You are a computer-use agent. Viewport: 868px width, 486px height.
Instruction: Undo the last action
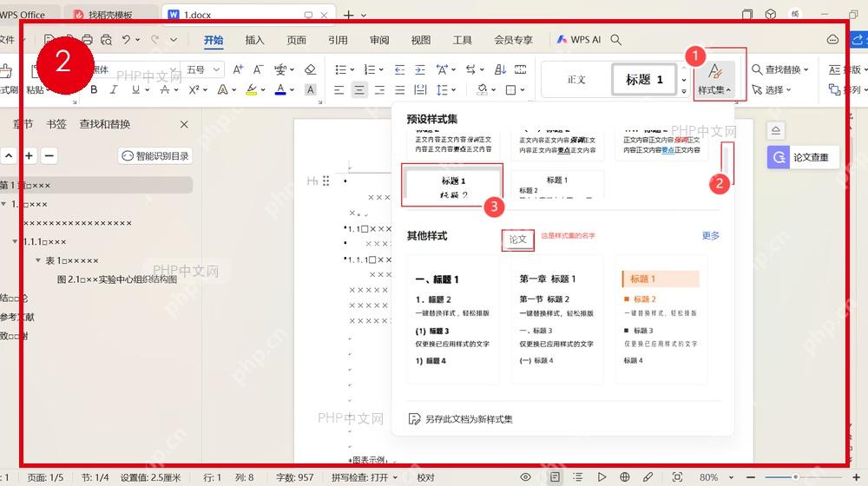(126, 39)
